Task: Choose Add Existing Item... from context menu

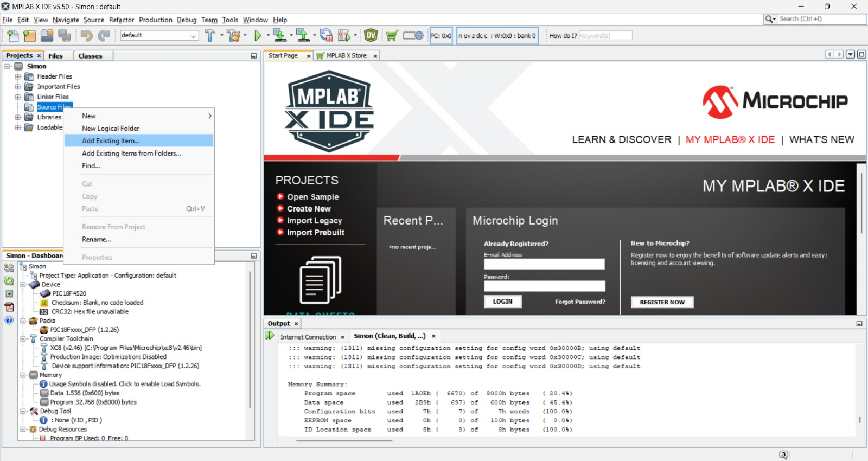Action: pos(138,141)
